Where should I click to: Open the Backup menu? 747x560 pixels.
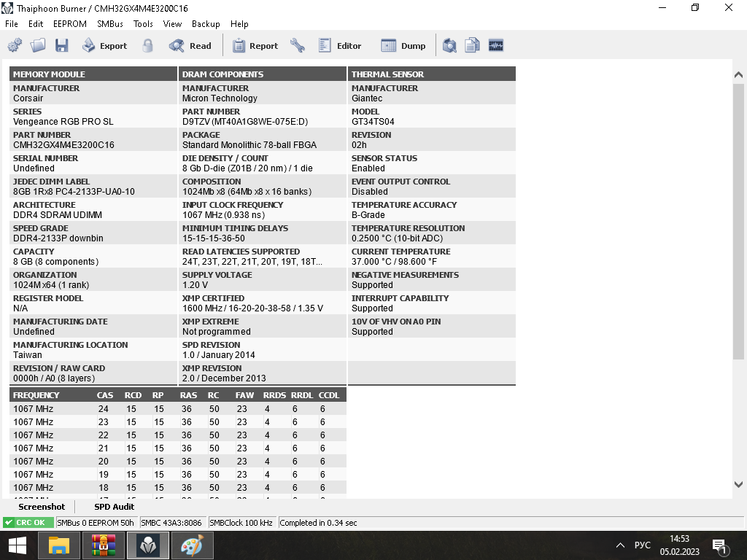point(206,24)
